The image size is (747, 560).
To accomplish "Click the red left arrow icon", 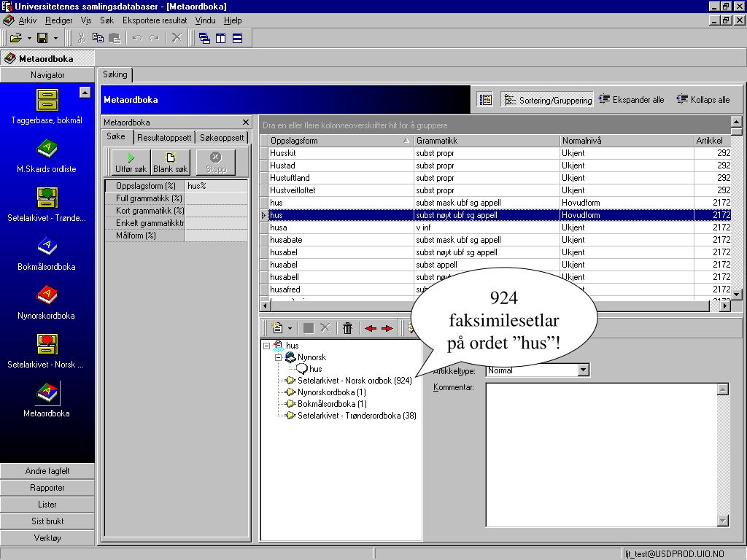I will tap(370, 328).
